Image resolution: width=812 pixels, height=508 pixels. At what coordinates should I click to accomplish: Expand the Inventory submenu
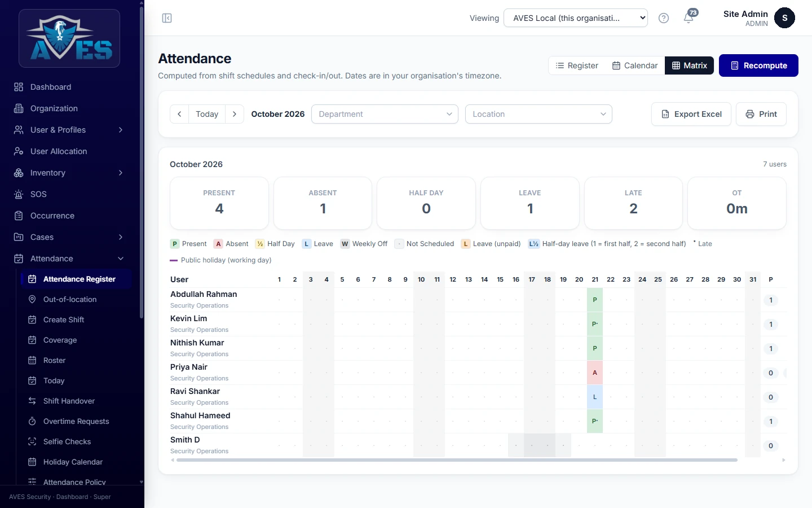point(121,173)
